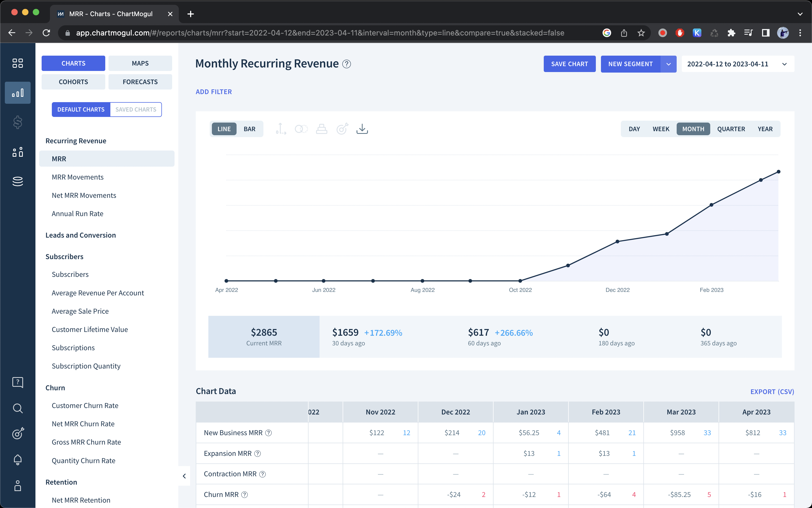Open the dashboard grid icon in sidebar
812x508 pixels.
tap(17, 63)
